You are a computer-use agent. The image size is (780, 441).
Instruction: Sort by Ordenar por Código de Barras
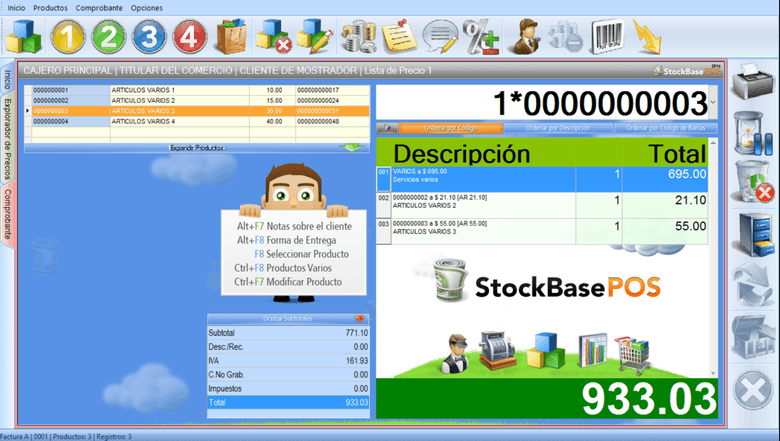click(666, 128)
